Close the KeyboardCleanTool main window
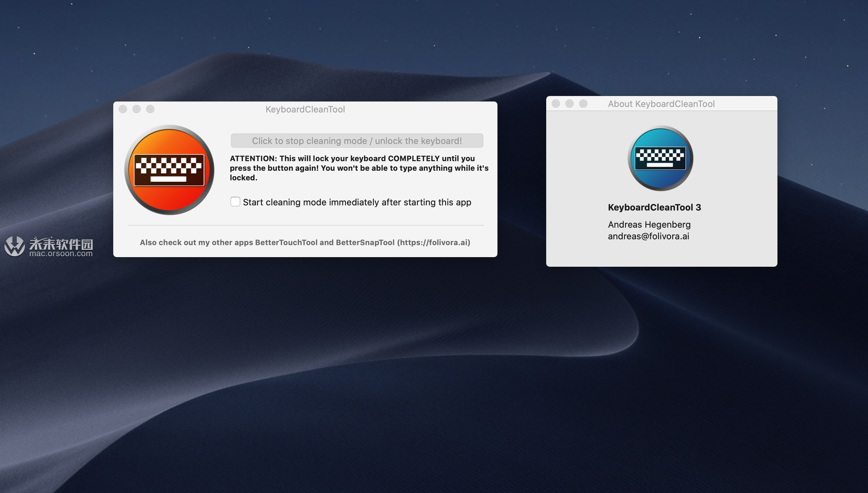 123,109
